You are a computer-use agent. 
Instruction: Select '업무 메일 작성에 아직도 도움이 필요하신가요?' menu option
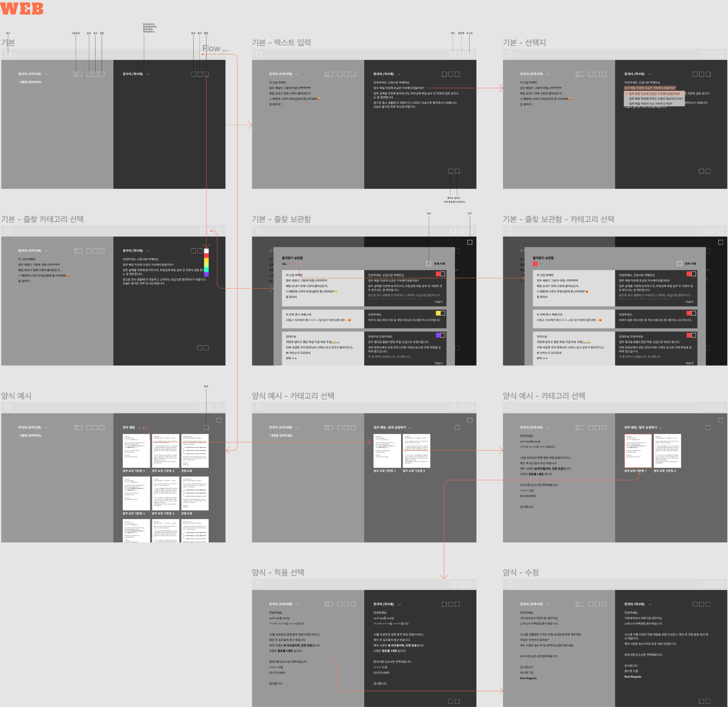pos(656,99)
